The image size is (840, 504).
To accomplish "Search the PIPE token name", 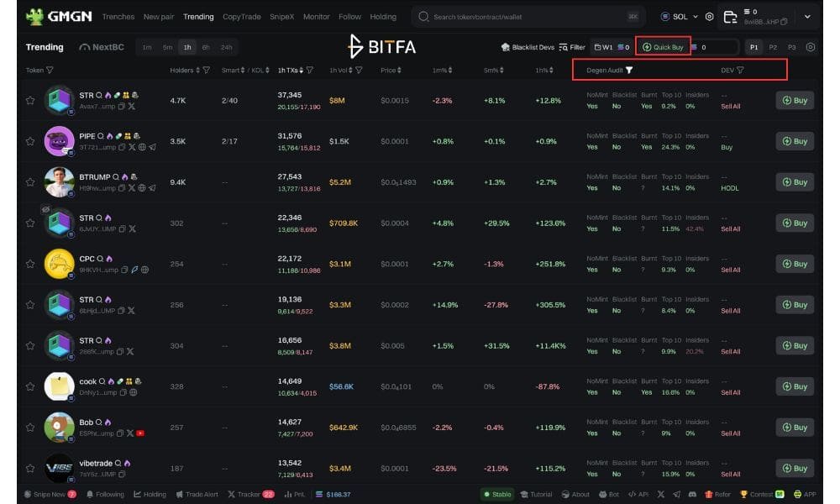I will (x=101, y=136).
